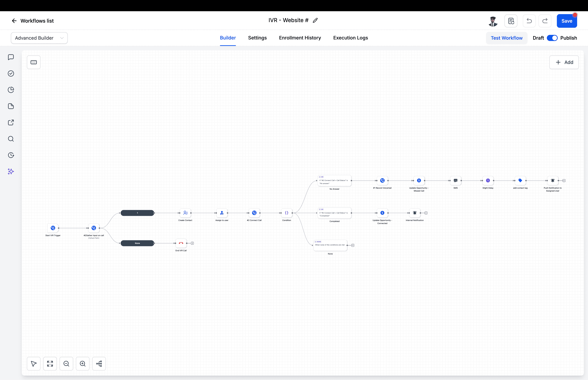Select the Start IVR Trigger node
588x380 pixels.
[53, 228]
